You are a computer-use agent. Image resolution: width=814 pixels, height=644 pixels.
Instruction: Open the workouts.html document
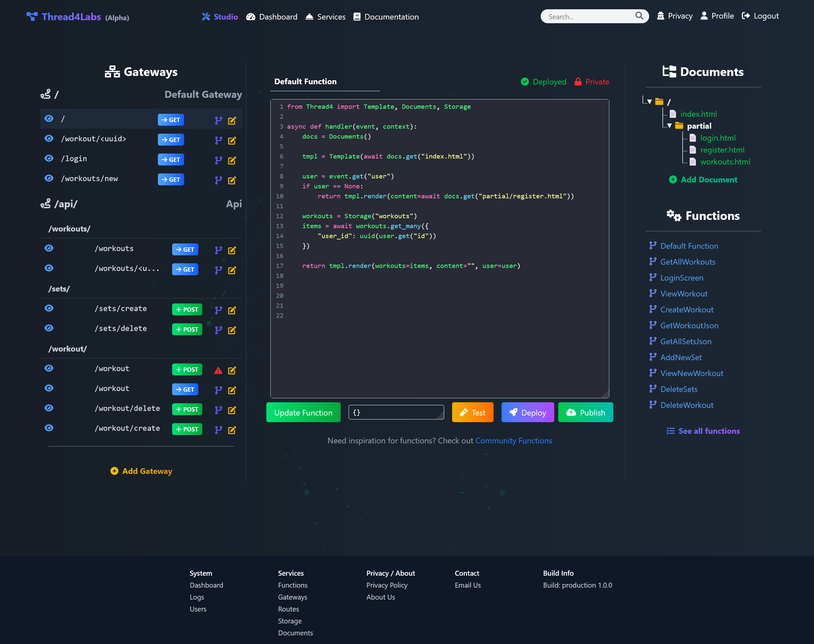pos(725,162)
